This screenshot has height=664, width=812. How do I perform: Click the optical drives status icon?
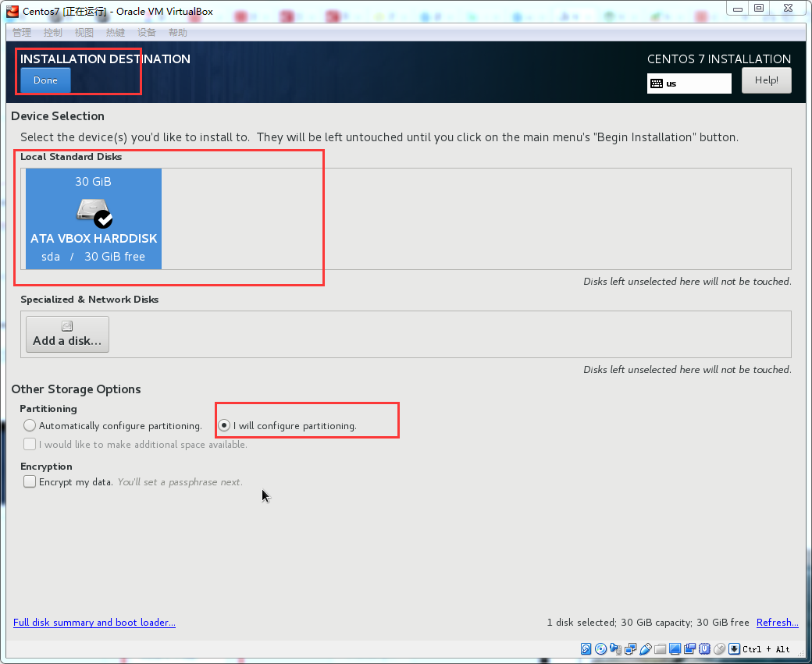[x=600, y=649]
